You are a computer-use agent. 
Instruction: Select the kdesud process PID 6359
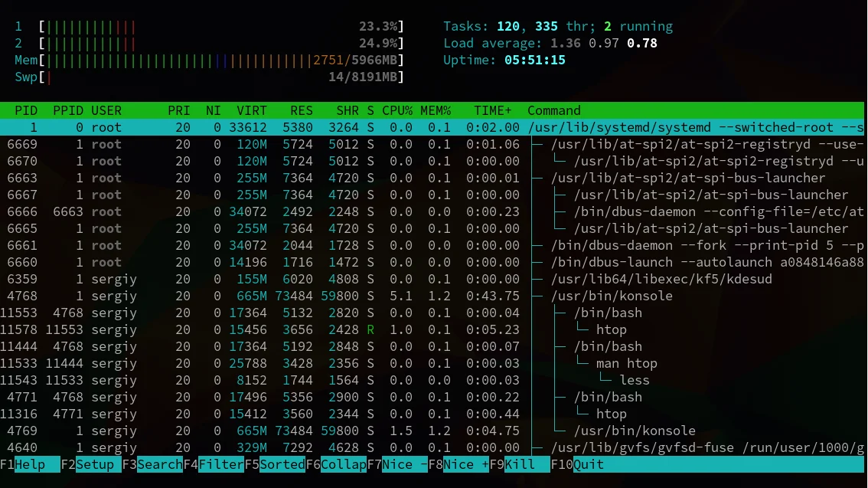[432, 279]
